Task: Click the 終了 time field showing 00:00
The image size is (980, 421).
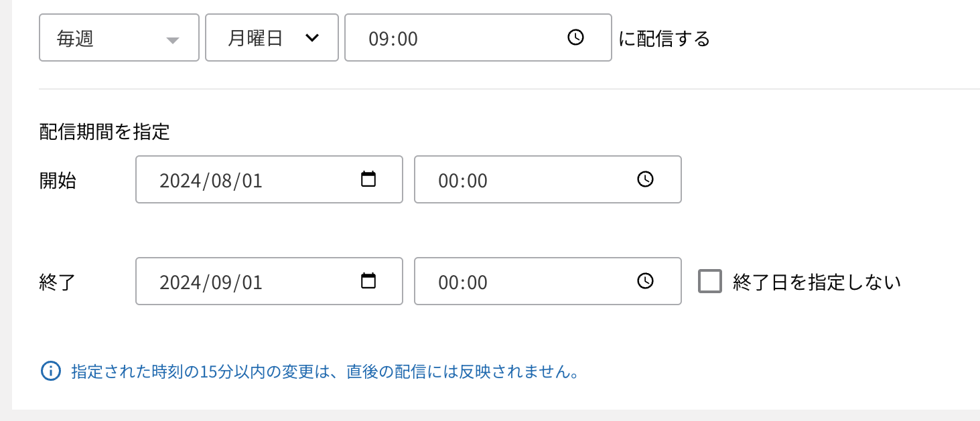Action: (522, 282)
